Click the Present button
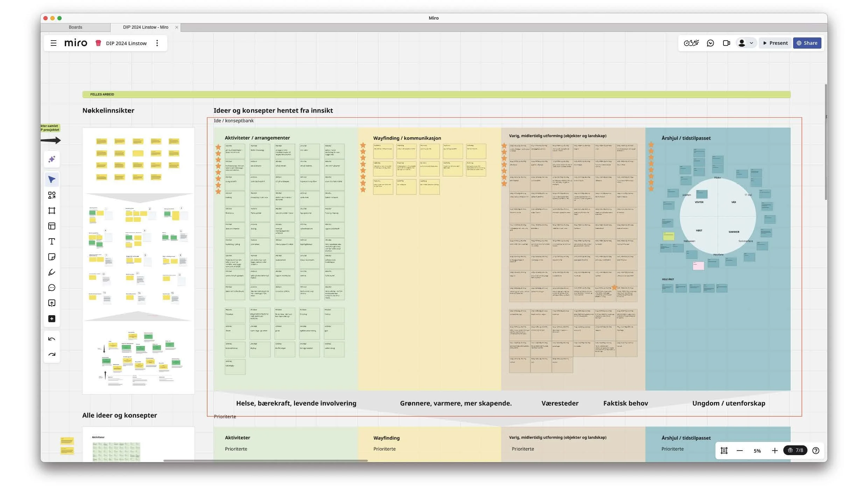868x488 pixels. pyautogui.click(x=775, y=43)
